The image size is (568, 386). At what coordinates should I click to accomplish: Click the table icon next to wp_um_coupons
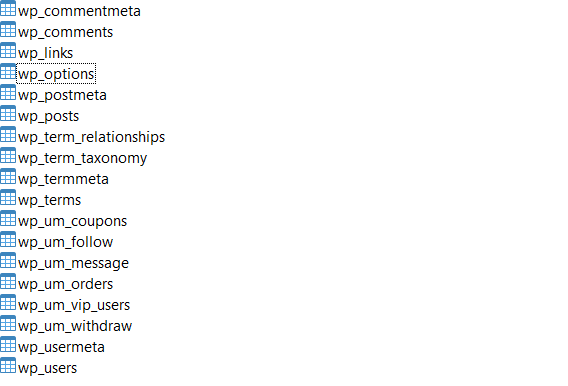pos(8,218)
